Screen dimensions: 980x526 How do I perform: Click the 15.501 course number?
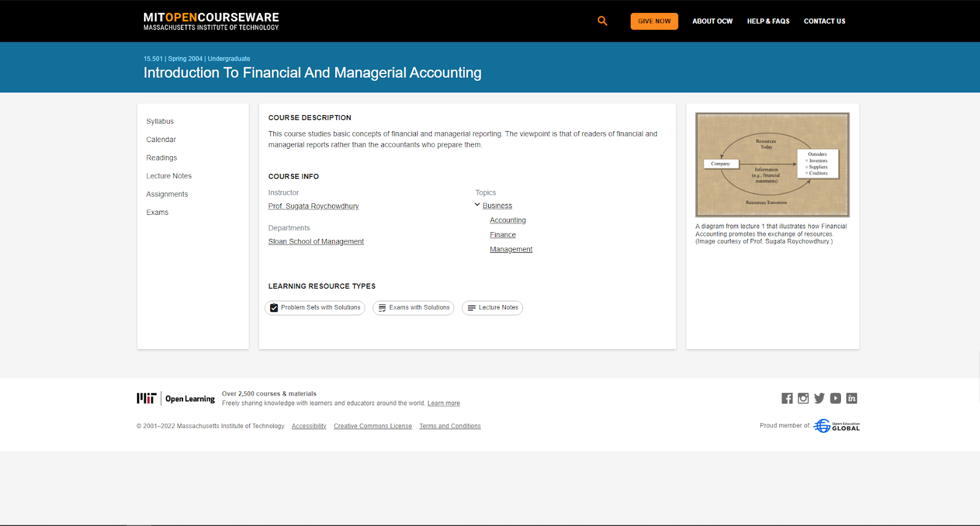click(x=153, y=59)
